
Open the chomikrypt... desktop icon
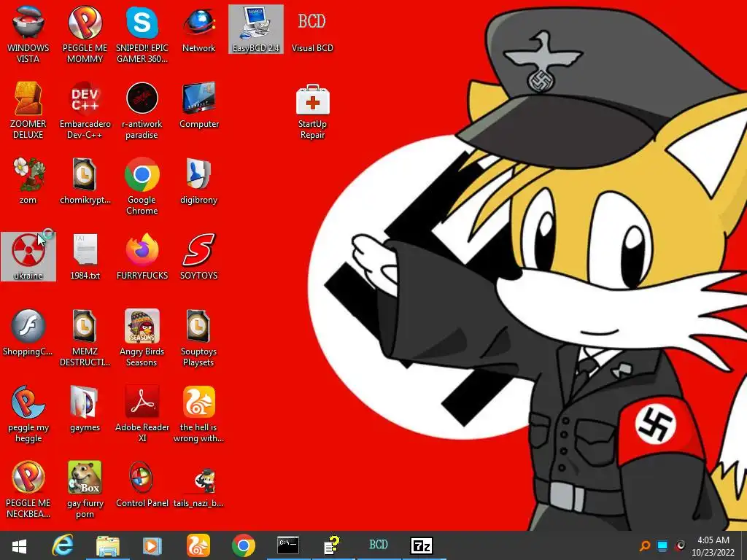pyautogui.click(x=85, y=182)
